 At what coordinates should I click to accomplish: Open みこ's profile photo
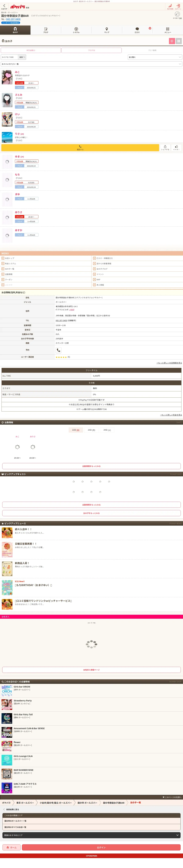tap(7, 77)
